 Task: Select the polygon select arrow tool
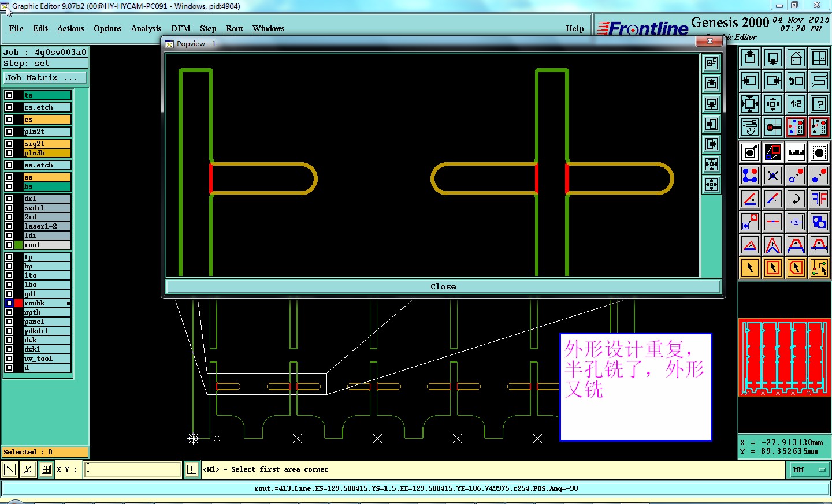796,268
